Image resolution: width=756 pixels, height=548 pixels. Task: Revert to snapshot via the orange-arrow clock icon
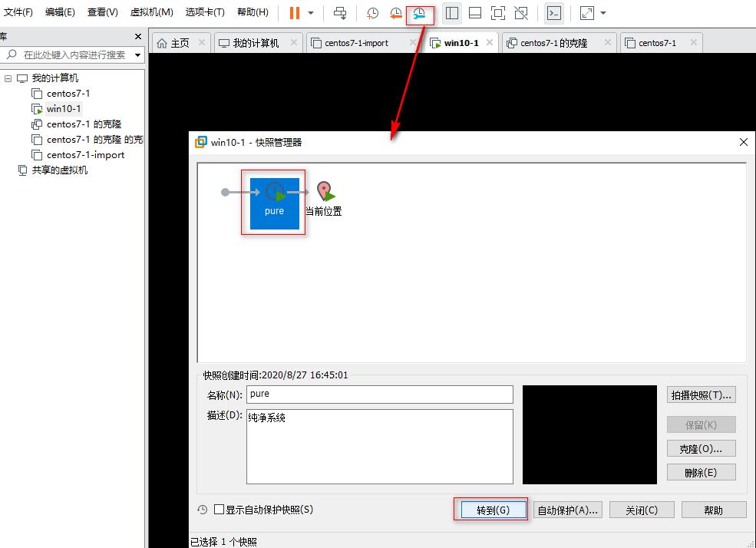[x=395, y=13]
